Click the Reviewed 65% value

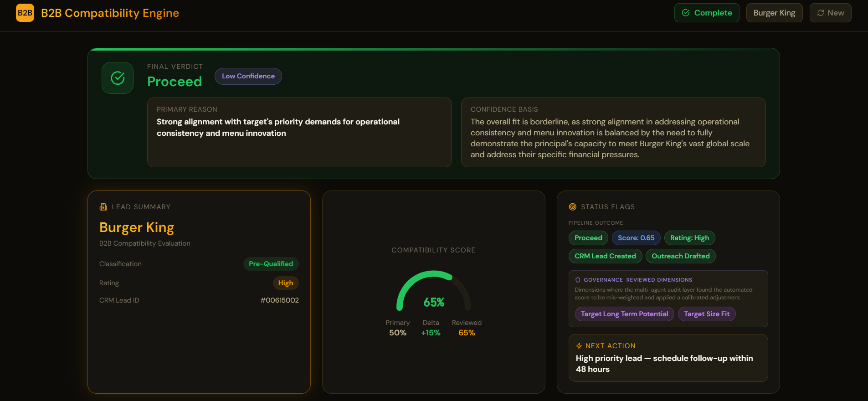(467, 333)
